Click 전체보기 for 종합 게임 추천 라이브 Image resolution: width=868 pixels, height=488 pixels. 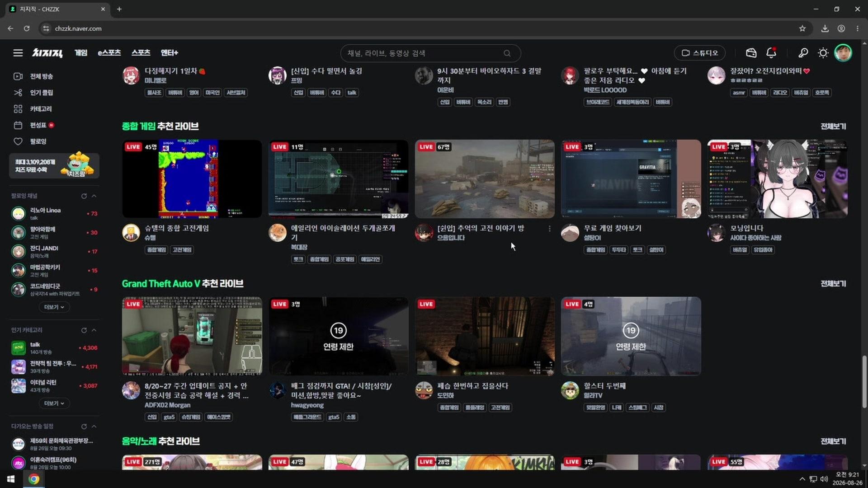pyautogui.click(x=833, y=127)
